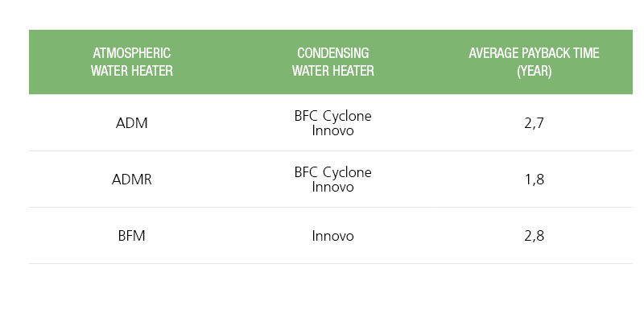Screen dimensions: 644x322
Task: Click WATER HEATER under the ATMOSPHERIC heading
Action: [132, 70]
